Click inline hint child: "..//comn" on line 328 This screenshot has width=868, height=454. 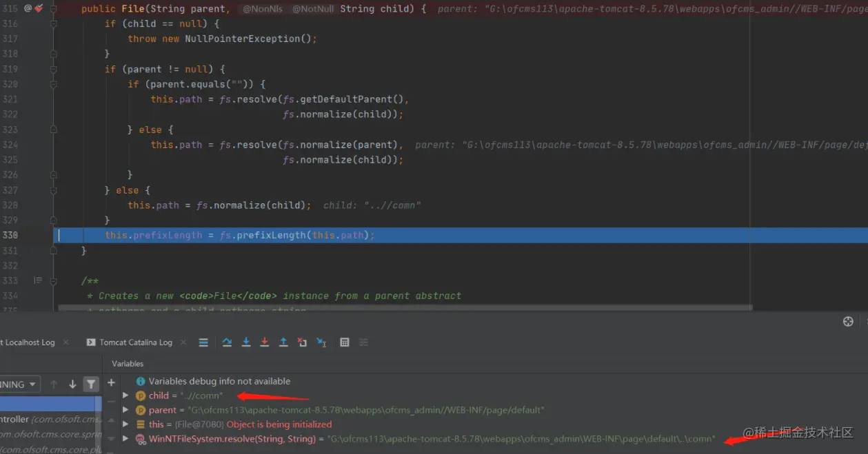(x=372, y=205)
